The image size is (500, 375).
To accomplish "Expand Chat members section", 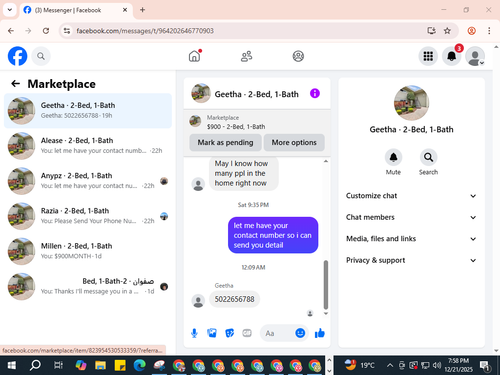I will [x=411, y=217].
